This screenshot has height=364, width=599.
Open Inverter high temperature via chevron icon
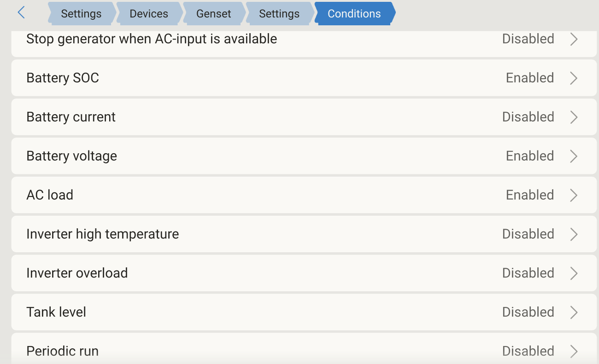(574, 234)
